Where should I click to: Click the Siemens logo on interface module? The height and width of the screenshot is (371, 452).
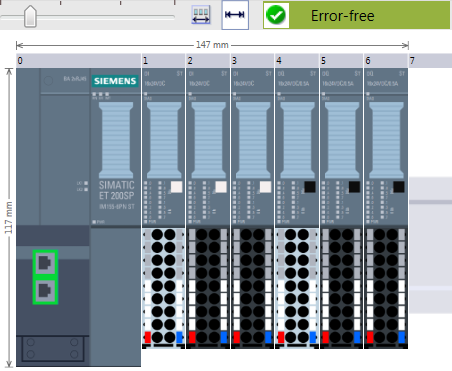tap(115, 81)
